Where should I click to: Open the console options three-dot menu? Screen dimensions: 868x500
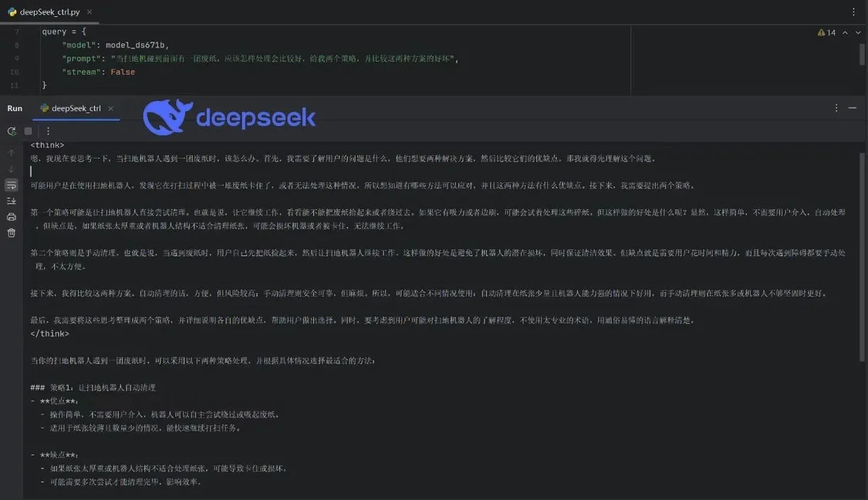[x=48, y=132]
